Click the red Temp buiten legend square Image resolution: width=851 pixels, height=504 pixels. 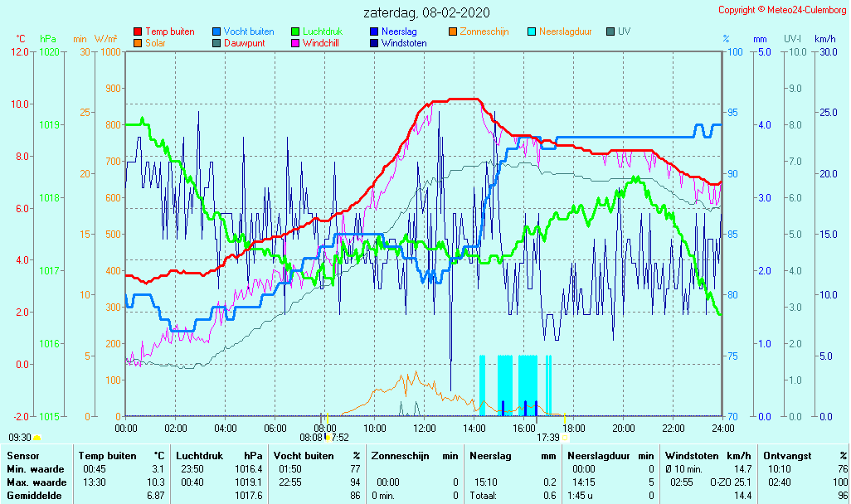tap(138, 32)
